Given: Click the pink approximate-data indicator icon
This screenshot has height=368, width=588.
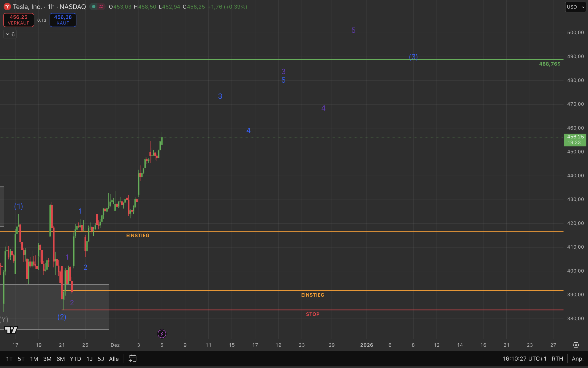Looking at the screenshot, I should click(x=101, y=7).
